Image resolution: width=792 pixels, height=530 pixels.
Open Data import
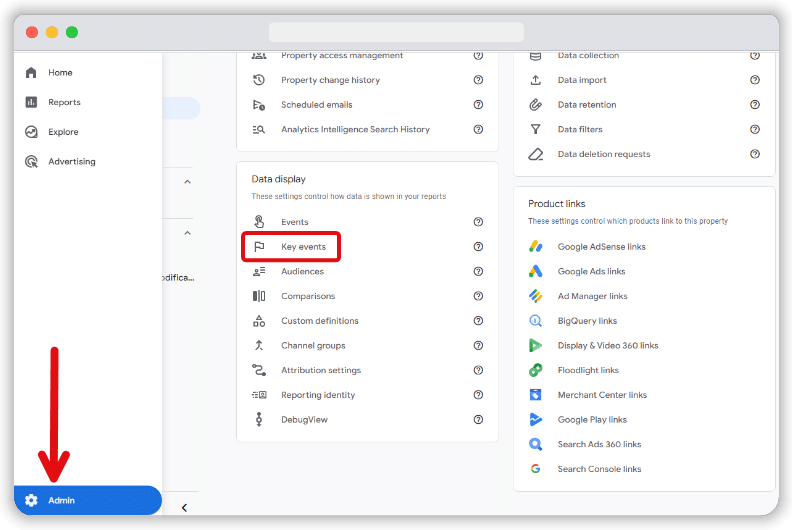tap(582, 80)
